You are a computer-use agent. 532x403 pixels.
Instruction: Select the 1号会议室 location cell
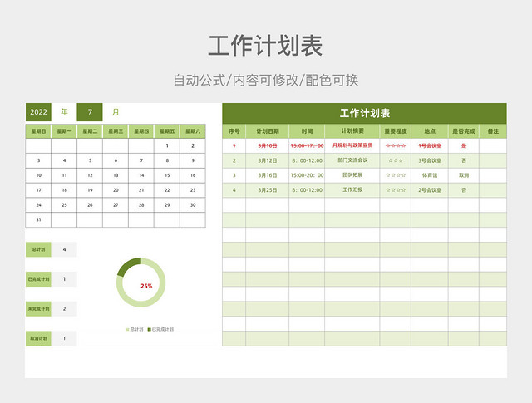click(430, 146)
